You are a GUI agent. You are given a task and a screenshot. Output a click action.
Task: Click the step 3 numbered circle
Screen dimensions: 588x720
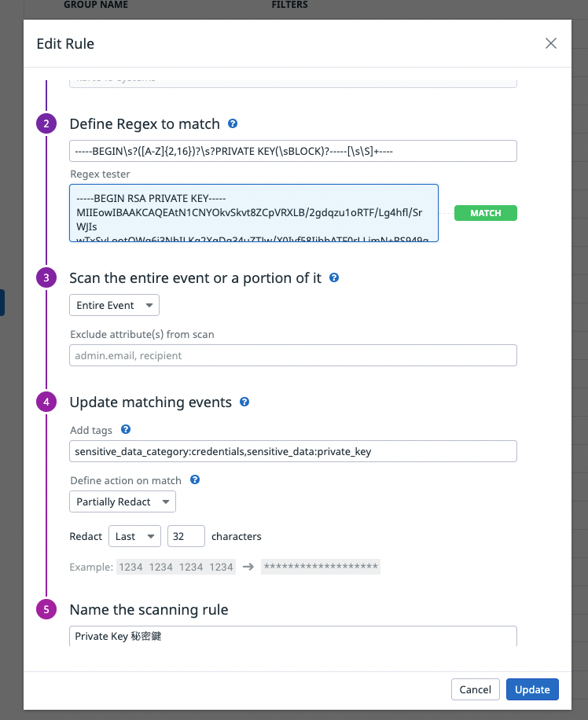pos(46,277)
